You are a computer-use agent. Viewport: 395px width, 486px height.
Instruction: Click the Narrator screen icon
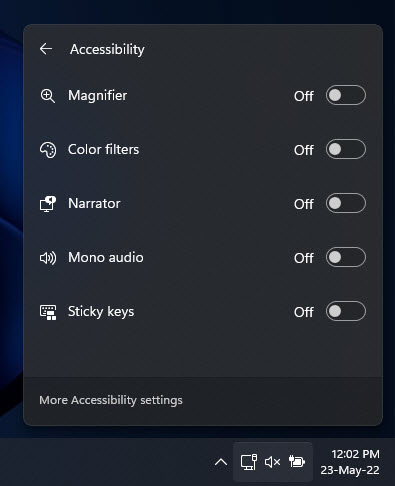pyautogui.click(x=48, y=204)
